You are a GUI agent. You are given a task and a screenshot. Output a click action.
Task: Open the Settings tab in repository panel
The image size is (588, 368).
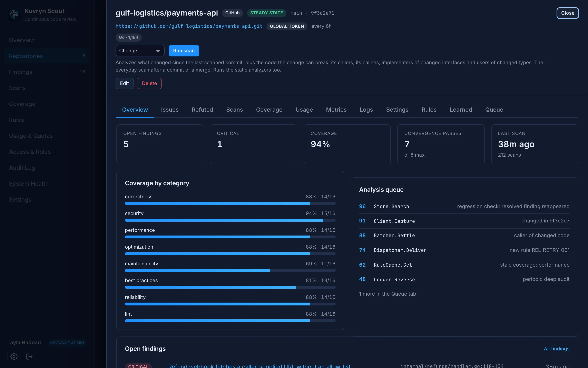pyautogui.click(x=397, y=110)
